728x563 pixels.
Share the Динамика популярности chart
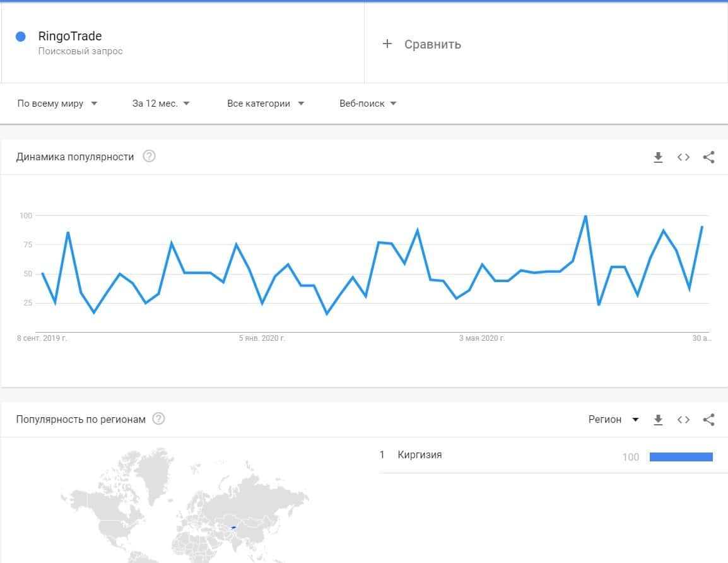(x=708, y=157)
